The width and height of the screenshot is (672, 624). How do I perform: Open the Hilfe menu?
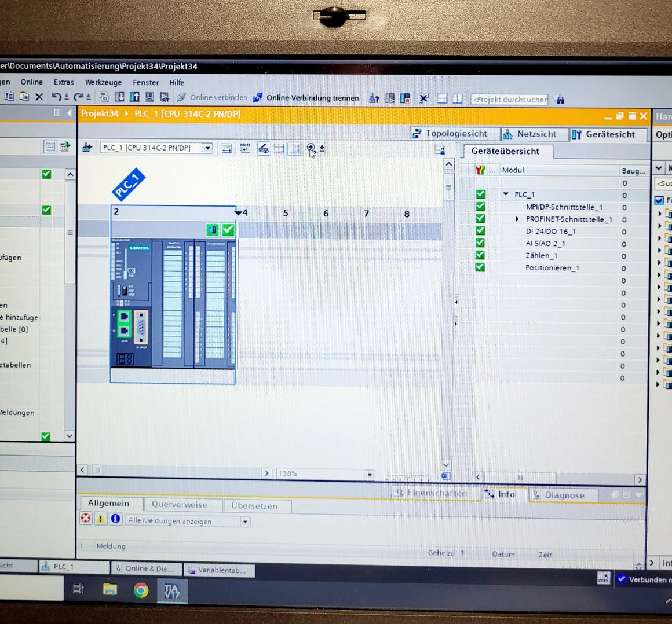pyautogui.click(x=177, y=83)
